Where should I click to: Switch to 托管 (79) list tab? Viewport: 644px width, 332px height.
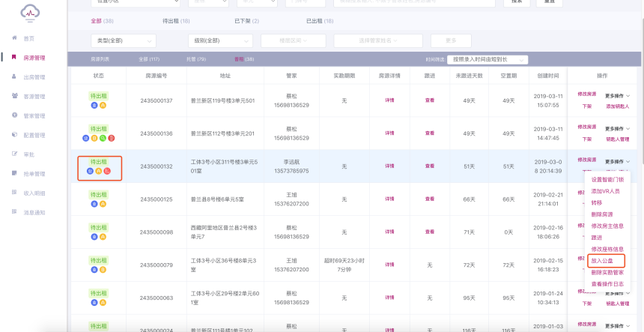[196, 59]
